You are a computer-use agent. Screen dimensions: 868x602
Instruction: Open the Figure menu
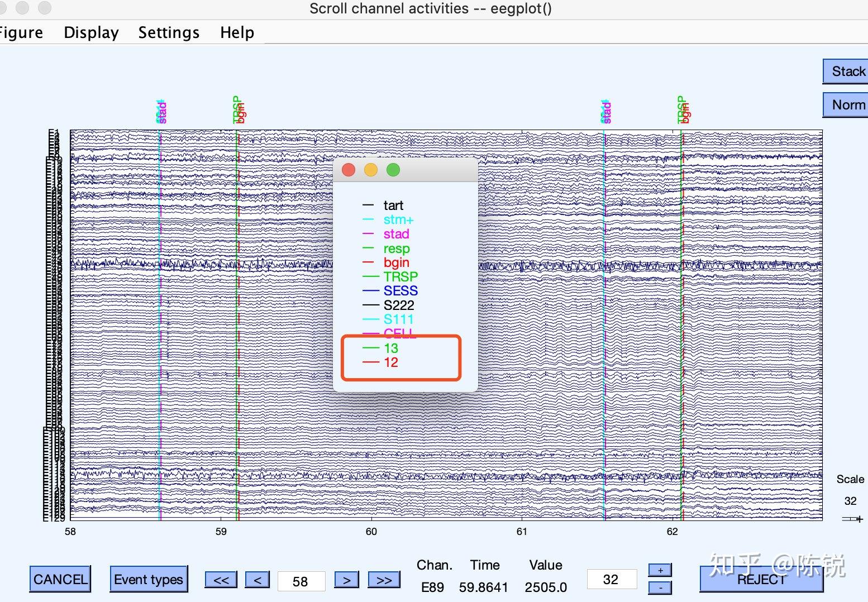click(21, 33)
